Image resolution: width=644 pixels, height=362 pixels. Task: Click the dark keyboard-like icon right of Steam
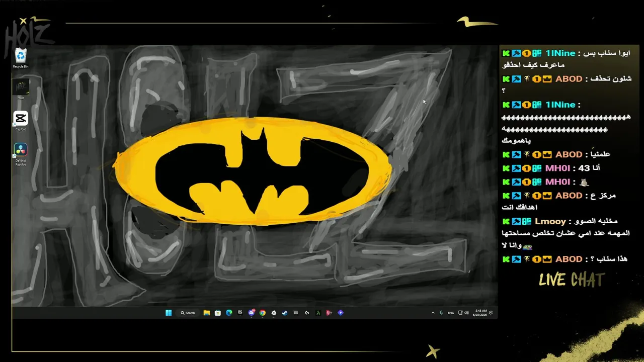point(296,313)
